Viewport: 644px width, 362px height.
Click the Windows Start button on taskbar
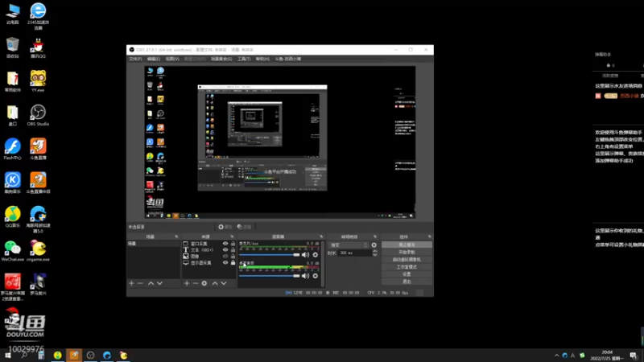click(8, 356)
